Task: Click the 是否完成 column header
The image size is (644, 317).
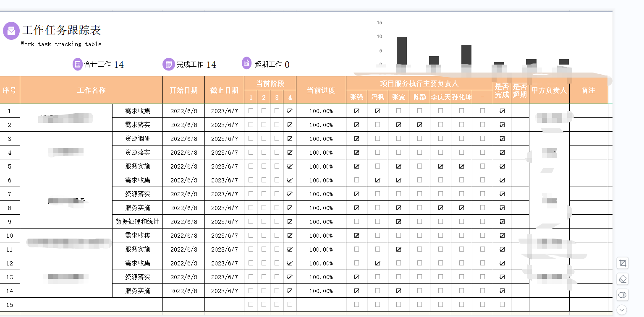Action: coord(502,90)
